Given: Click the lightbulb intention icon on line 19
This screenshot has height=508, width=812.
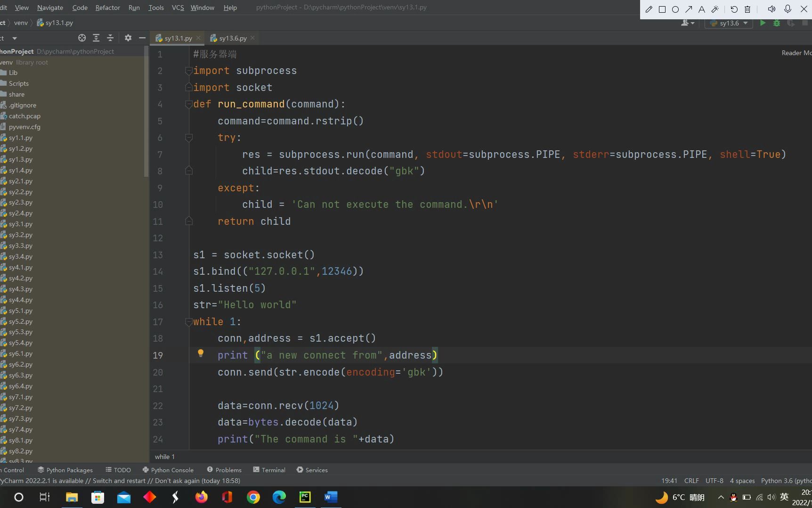Looking at the screenshot, I should pyautogui.click(x=201, y=353).
